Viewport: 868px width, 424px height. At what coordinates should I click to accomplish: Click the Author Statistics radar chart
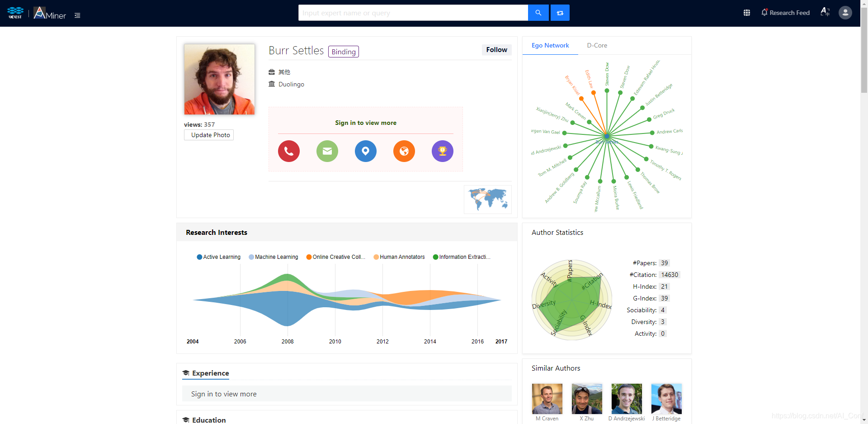click(572, 300)
